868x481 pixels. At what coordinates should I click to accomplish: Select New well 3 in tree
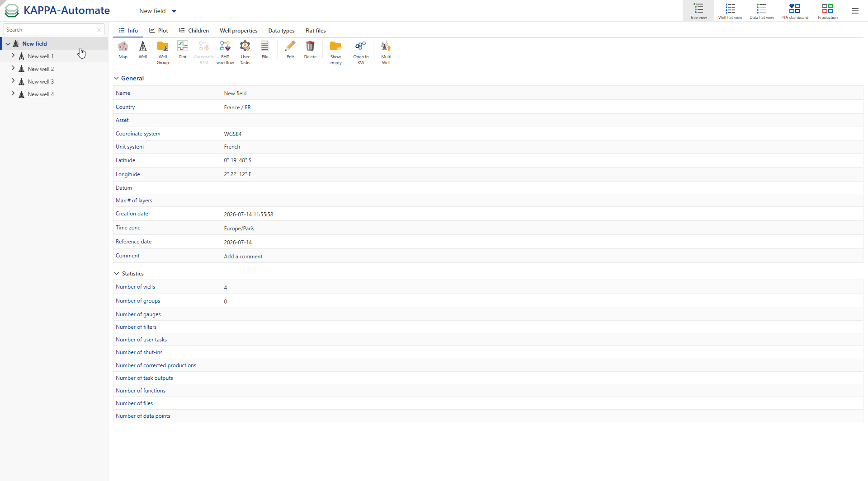pyautogui.click(x=41, y=82)
